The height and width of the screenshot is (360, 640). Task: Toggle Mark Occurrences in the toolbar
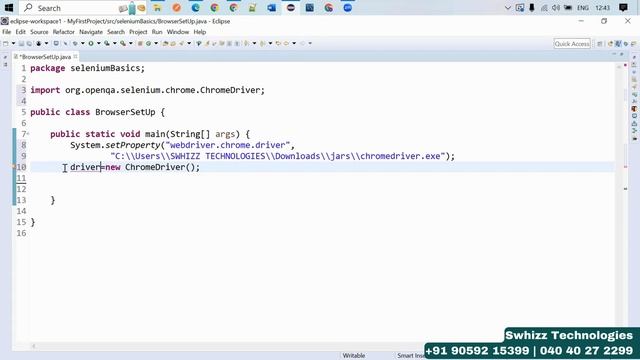coord(207,43)
